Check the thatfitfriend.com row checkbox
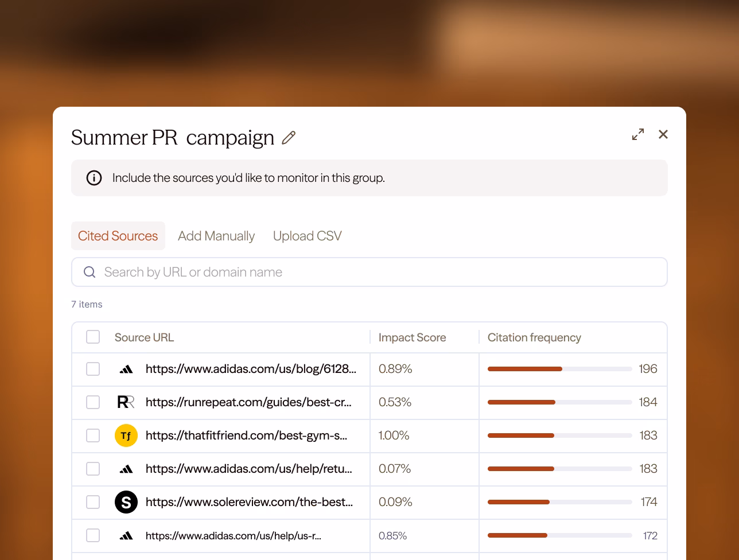The height and width of the screenshot is (560, 739). 93,435
